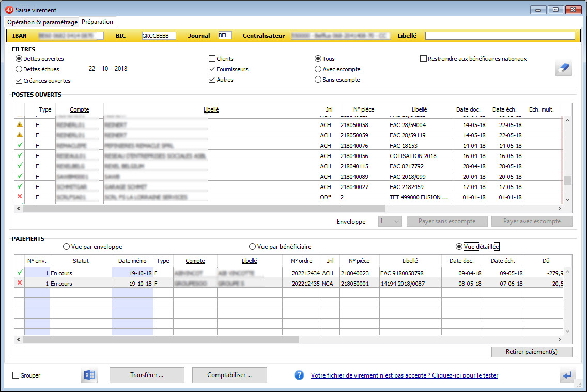The width and height of the screenshot is (587, 392).
Task: Click the eraser icon to clear filters
Action: [x=564, y=68]
